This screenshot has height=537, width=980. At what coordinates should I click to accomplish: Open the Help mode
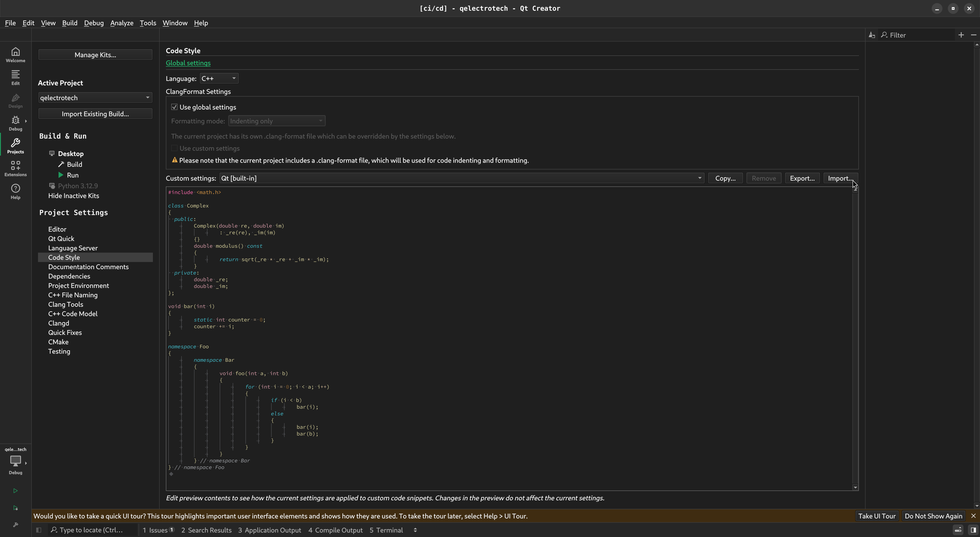(15, 192)
